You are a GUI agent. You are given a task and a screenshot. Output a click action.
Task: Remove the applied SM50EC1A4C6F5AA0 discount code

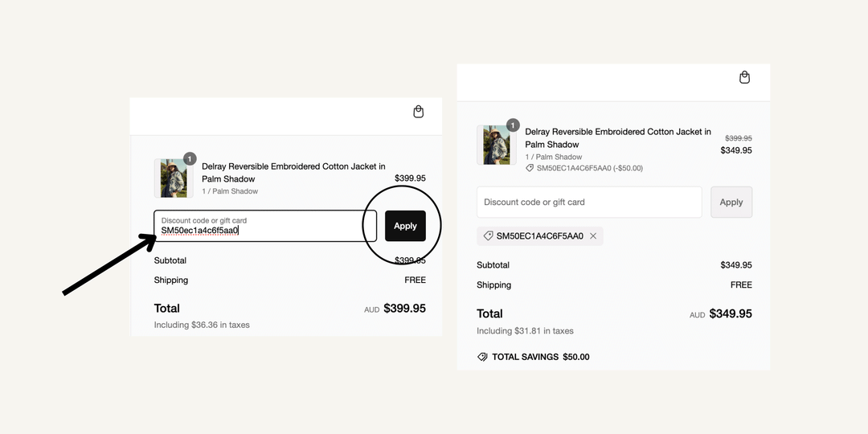point(593,236)
